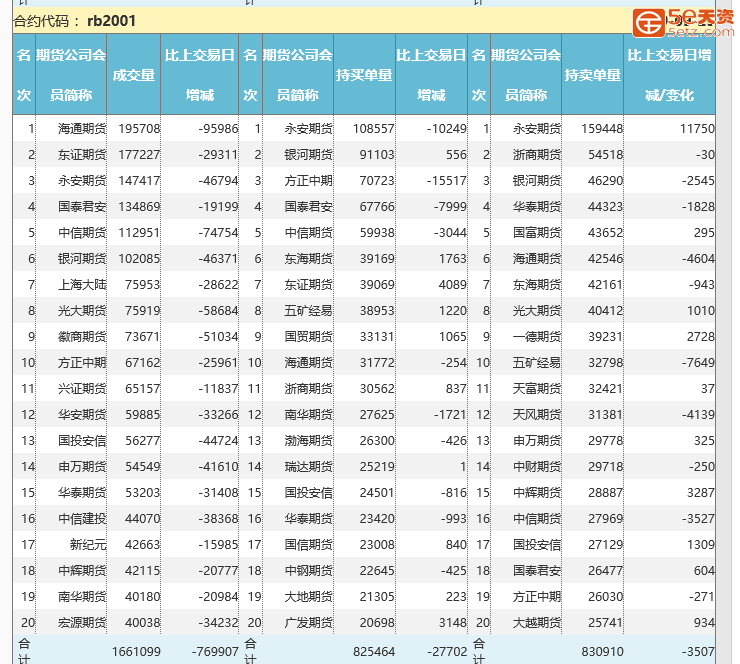
Task: Click short position value 25741
Action: [x=605, y=622]
